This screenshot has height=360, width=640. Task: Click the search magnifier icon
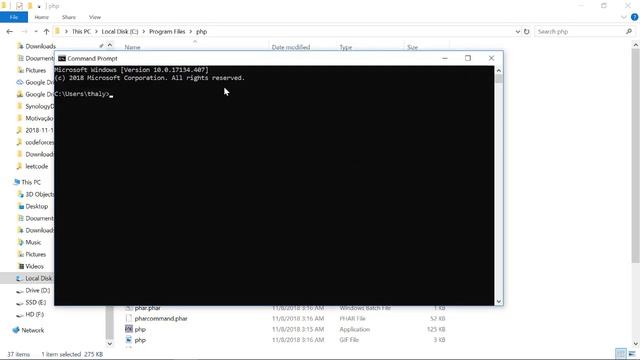[629, 31]
